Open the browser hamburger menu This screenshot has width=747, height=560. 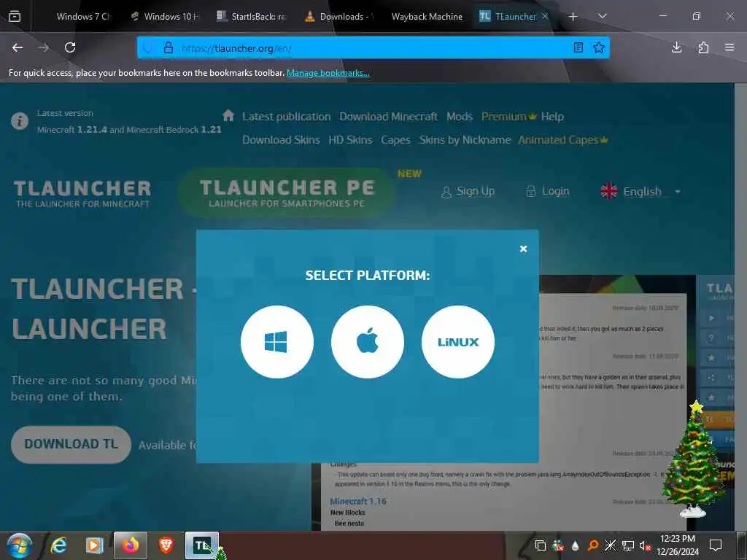[x=729, y=47]
